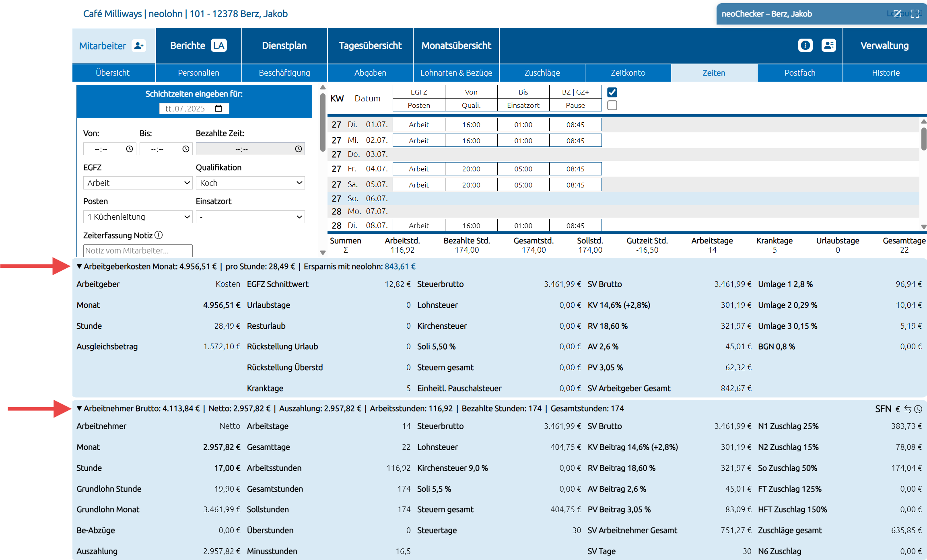927x560 pixels.
Task: Click the info icon in navigation bar
Action: pyautogui.click(x=805, y=45)
